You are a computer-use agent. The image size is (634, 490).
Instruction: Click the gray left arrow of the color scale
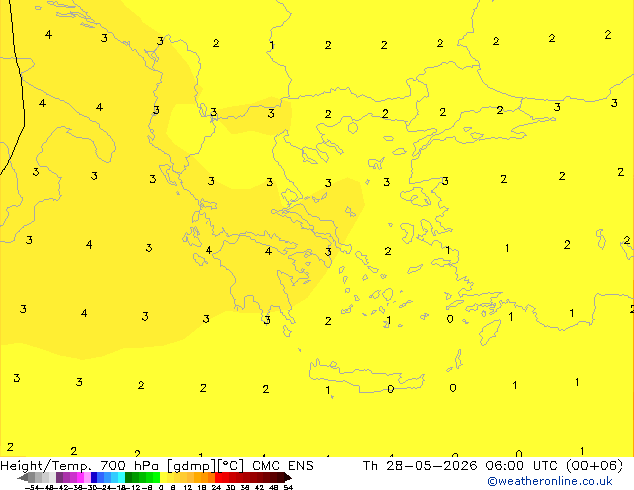23,478
